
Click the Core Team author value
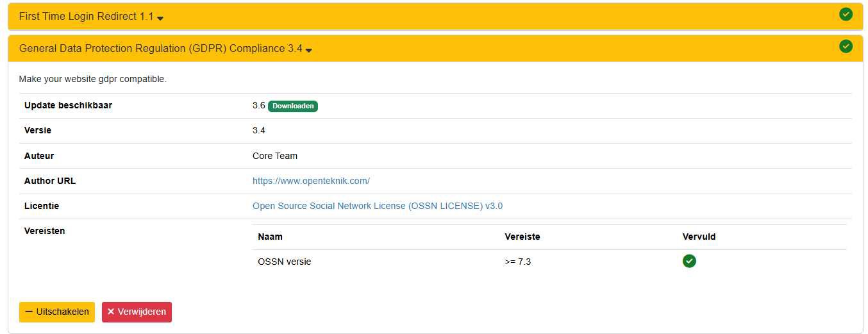click(274, 156)
